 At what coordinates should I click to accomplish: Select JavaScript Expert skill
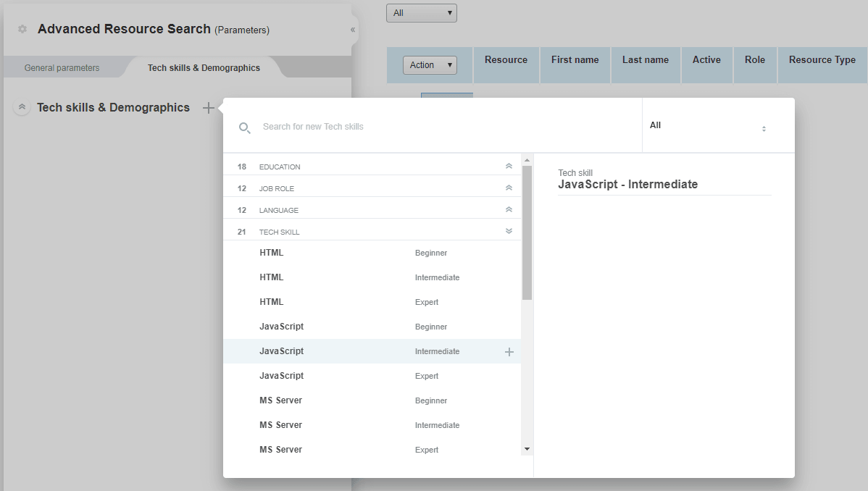point(372,376)
